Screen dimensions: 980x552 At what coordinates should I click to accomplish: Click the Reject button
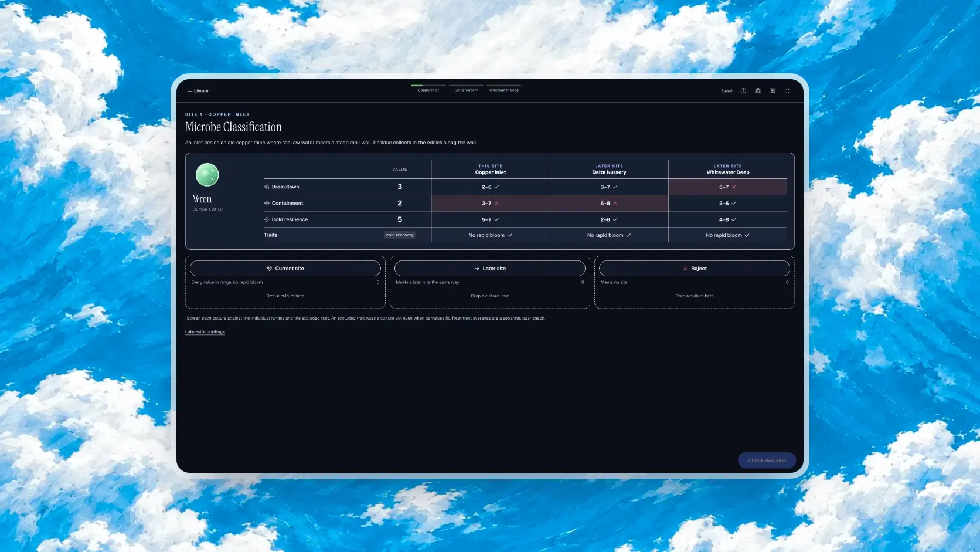pyautogui.click(x=695, y=269)
